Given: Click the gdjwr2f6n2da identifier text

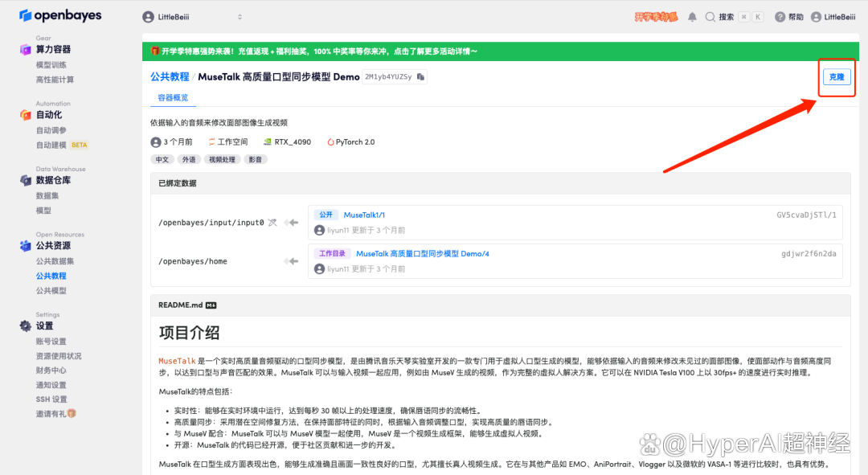Looking at the screenshot, I should click(x=809, y=253).
